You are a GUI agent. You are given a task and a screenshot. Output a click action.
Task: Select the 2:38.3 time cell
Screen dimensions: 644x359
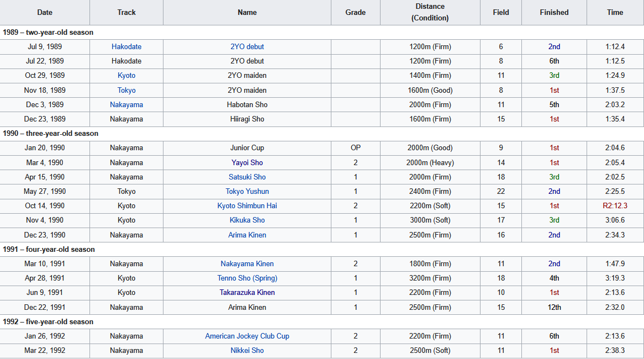point(615,350)
